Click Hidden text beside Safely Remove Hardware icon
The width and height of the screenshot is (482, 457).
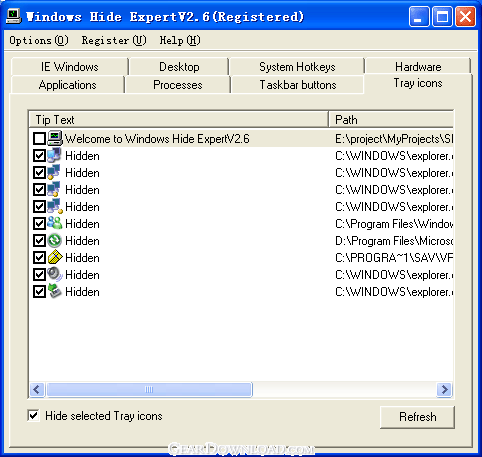click(82, 292)
